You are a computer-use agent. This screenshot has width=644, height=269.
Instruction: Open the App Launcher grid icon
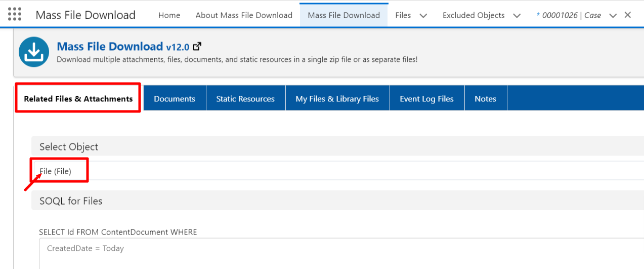tap(15, 15)
